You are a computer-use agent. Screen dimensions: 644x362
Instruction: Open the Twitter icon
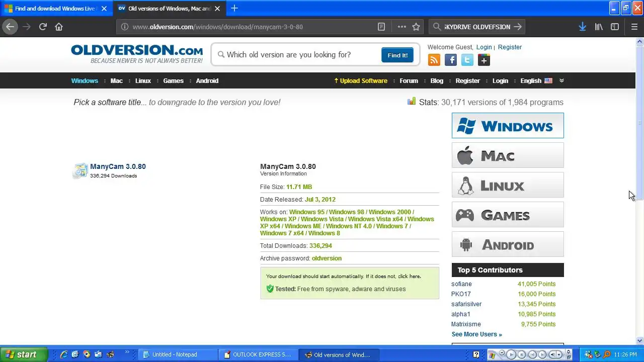(x=467, y=60)
